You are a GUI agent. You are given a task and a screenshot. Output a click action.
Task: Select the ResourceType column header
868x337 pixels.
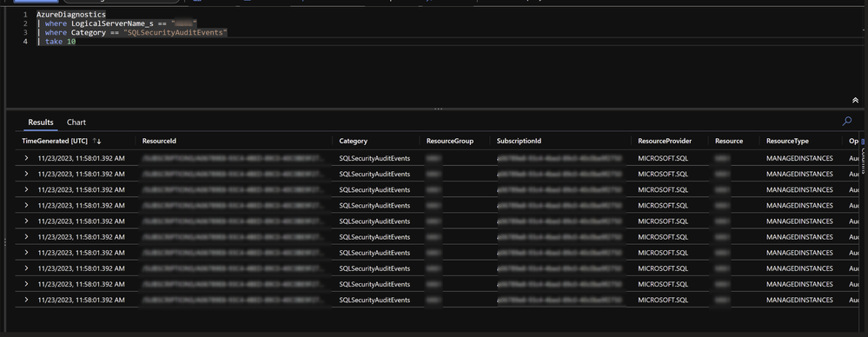(x=787, y=141)
